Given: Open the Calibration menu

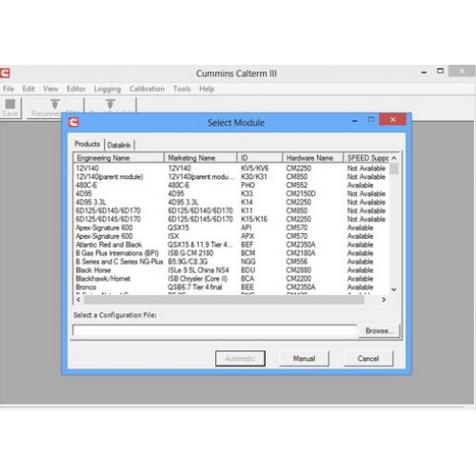Looking at the screenshot, I should point(147,89).
